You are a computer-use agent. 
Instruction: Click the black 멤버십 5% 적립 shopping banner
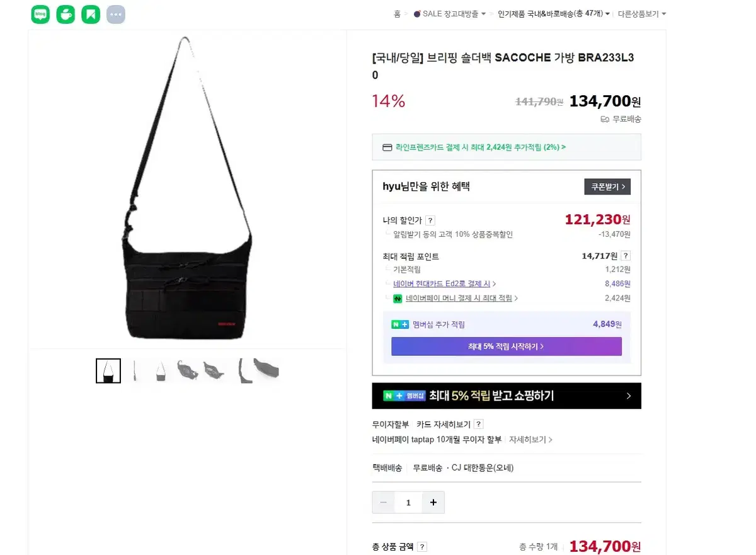click(506, 396)
